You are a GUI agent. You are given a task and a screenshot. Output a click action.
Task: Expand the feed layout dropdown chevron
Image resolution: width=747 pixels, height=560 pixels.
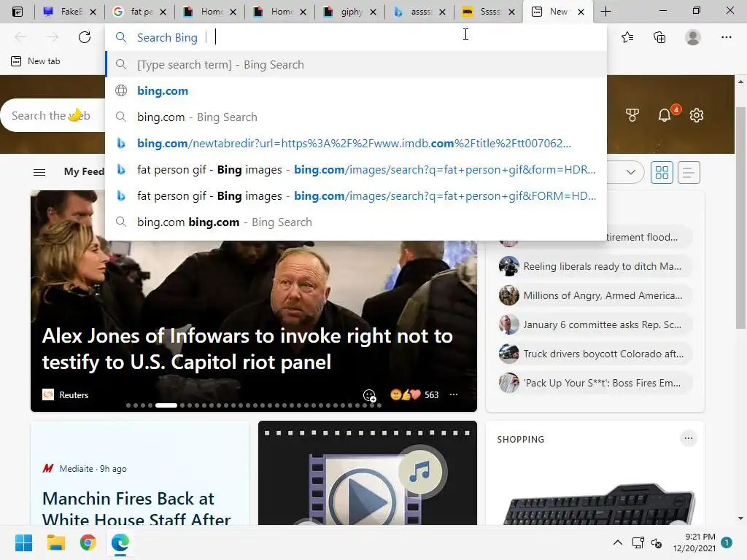tap(631, 172)
